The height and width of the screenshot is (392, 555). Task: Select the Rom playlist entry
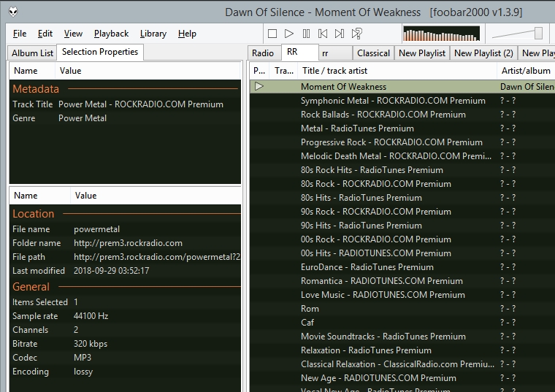click(402, 309)
